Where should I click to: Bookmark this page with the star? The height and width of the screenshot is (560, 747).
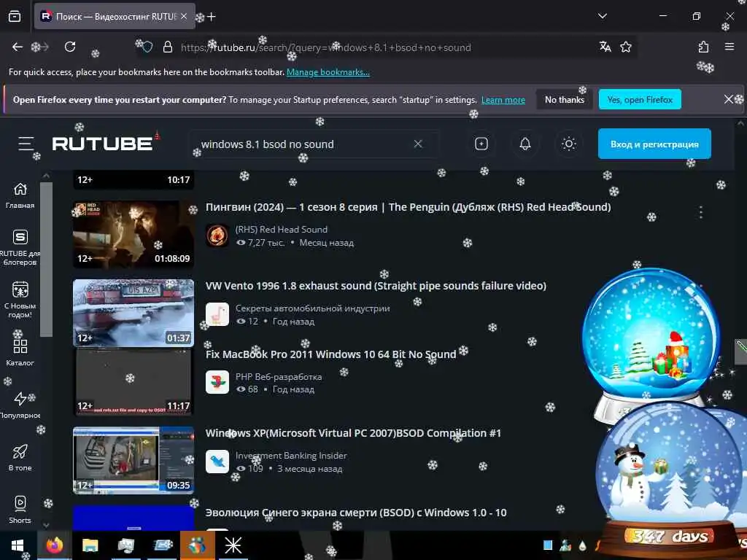pyautogui.click(x=626, y=47)
